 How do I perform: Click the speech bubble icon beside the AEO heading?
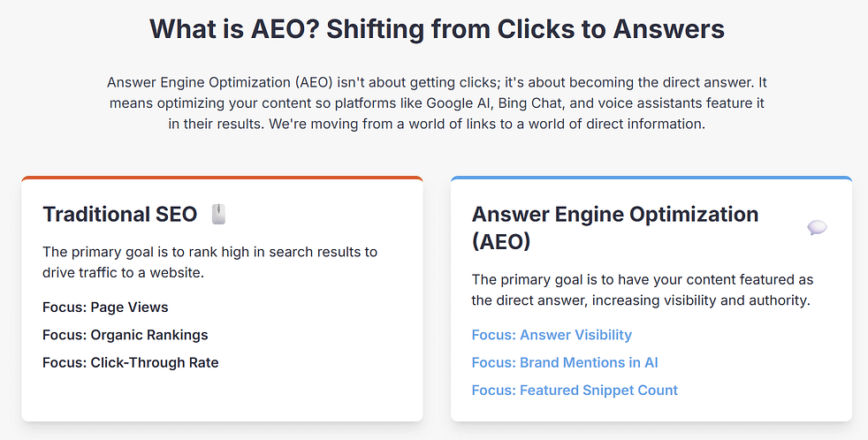817,228
